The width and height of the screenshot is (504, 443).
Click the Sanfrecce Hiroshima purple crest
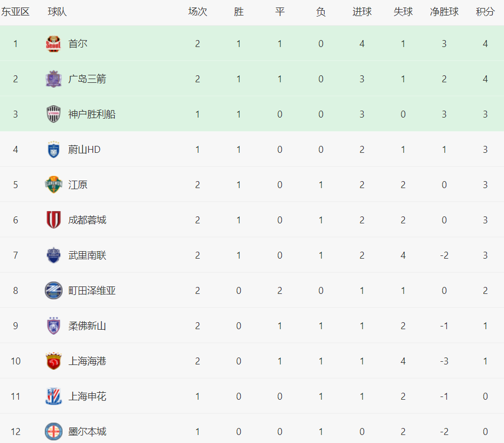tap(53, 79)
